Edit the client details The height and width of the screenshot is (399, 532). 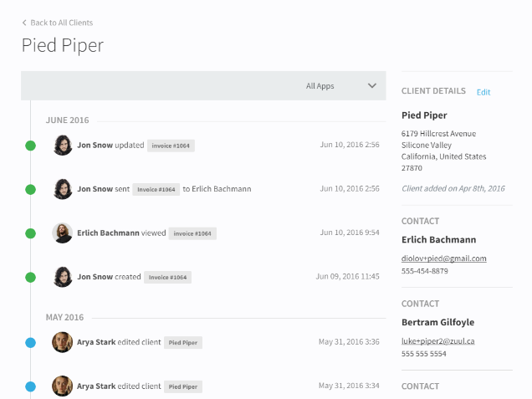(x=483, y=92)
